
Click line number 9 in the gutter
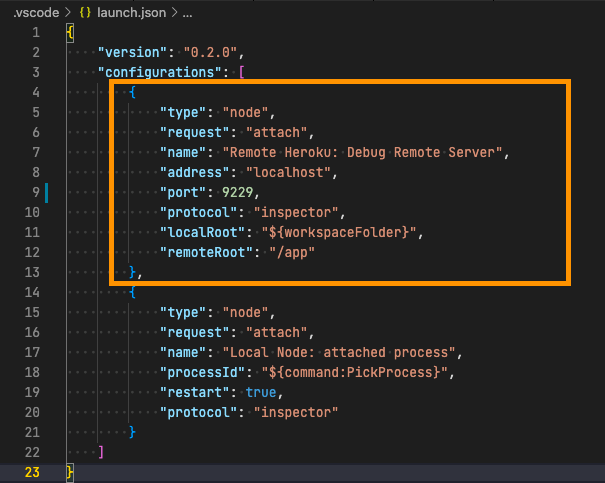pos(35,191)
